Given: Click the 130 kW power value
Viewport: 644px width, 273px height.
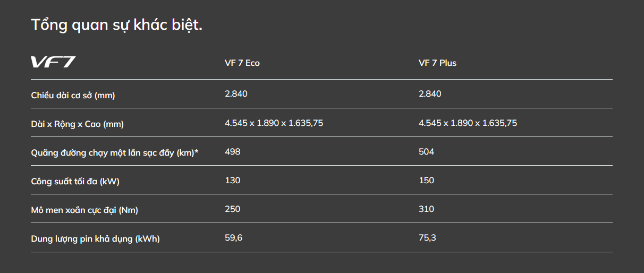Looking at the screenshot, I should pyautogui.click(x=233, y=181).
